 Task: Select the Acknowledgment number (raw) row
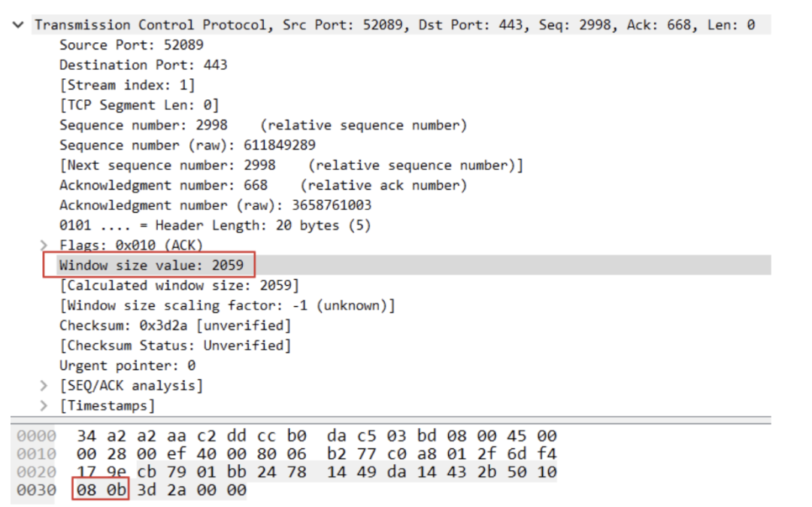click(x=215, y=205)
